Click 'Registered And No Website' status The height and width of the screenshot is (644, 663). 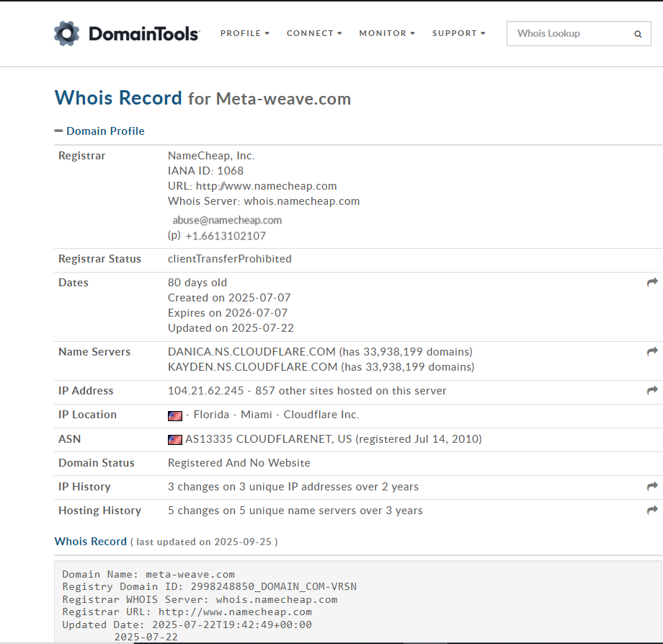[x=239, y=463]
